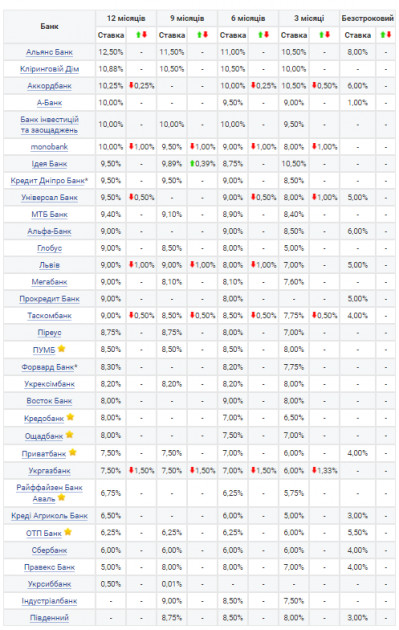This screenshot has width=399, height=630.
Task: Click the star icon beside Ощадбанк
Action: coord(70,434)
